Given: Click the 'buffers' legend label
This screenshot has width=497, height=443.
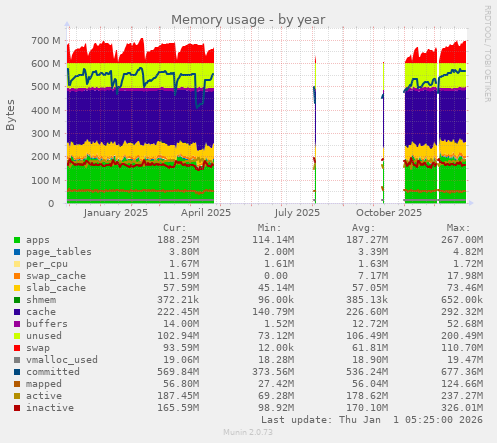Looking at the screenshot, I should pyautogui.click(x=47, y=324).
